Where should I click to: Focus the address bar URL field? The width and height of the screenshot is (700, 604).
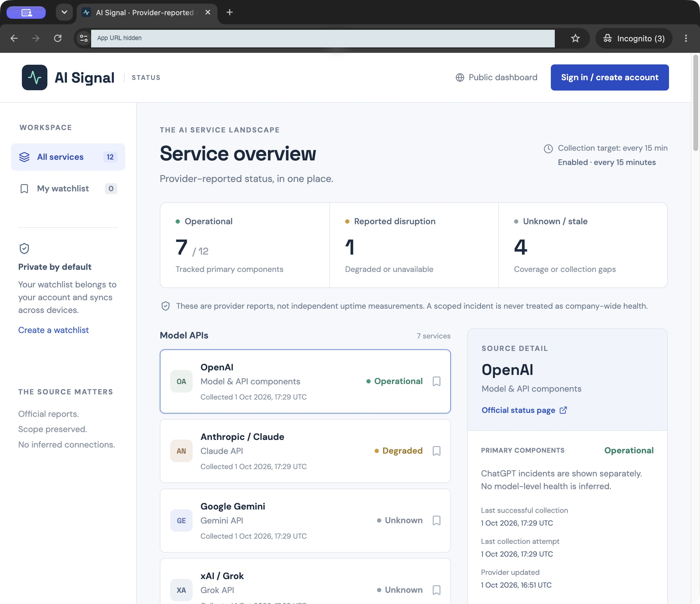coord(323,38)
